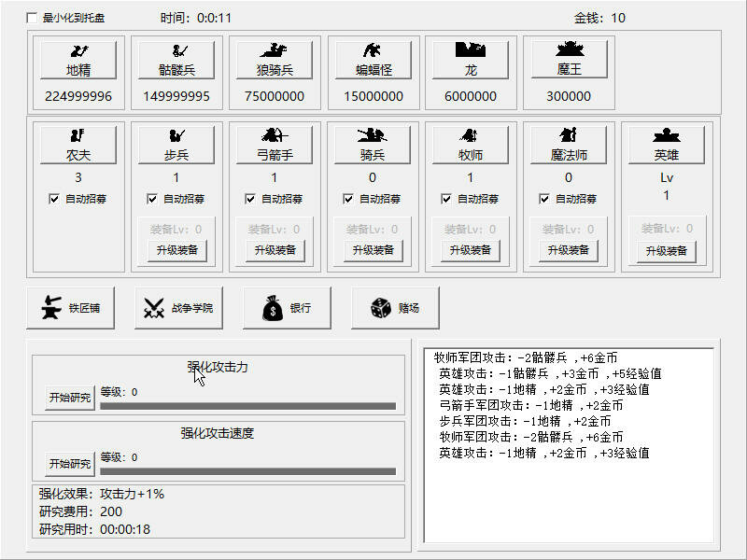747x560 pixels.
Task: Attack the 龙 dragon enemy icon
Action: pos(470,57)
